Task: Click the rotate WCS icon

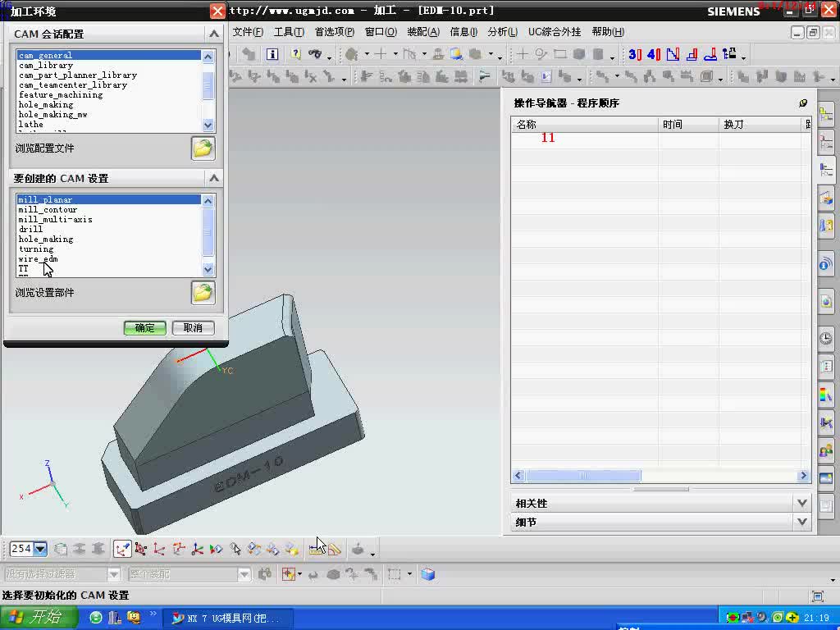Action: pyautogui.click(x=178, y=549)
